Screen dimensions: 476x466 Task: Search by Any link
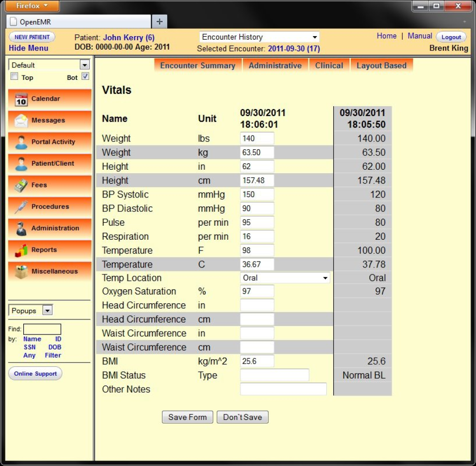29,355
